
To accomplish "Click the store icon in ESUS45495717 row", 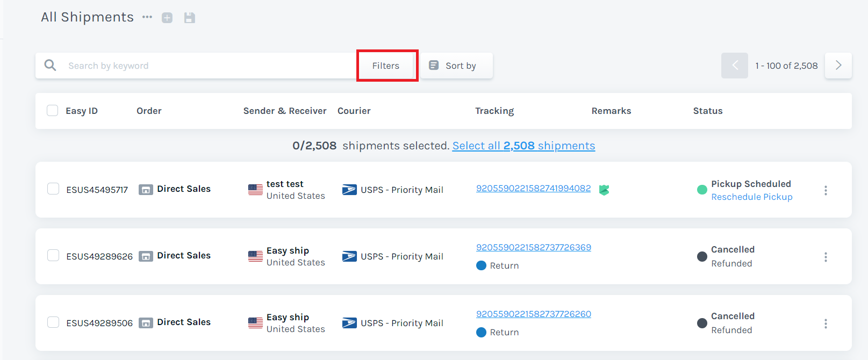I will [x=146, y=190].
